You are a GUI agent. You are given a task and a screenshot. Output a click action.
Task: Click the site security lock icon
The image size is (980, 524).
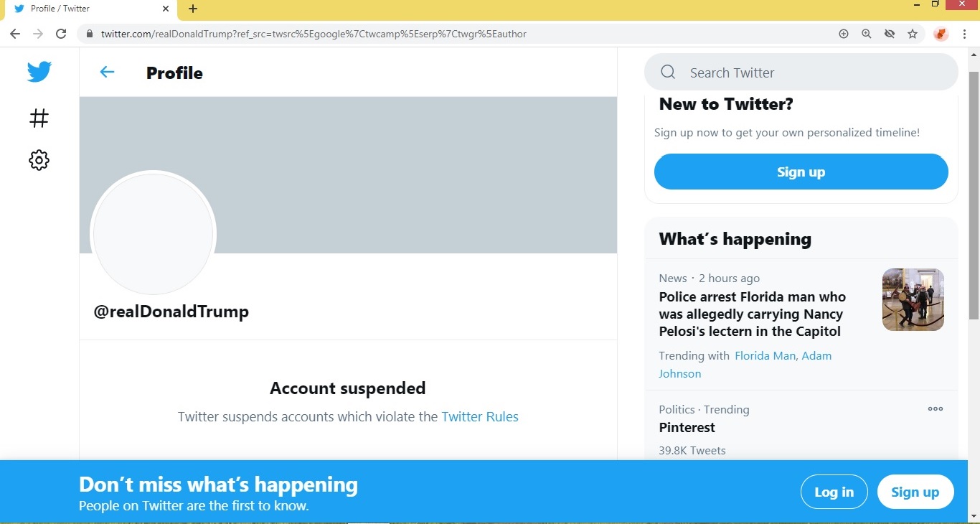coord(89,34)
